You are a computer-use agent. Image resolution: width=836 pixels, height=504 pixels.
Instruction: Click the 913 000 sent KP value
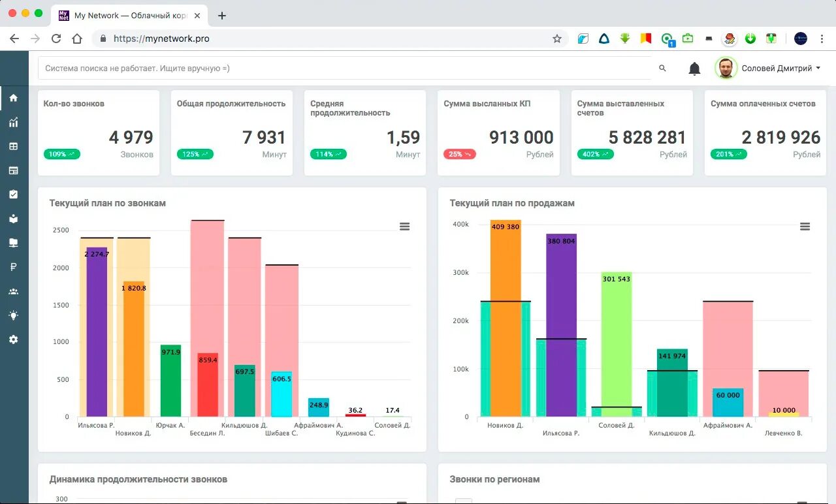521,137
